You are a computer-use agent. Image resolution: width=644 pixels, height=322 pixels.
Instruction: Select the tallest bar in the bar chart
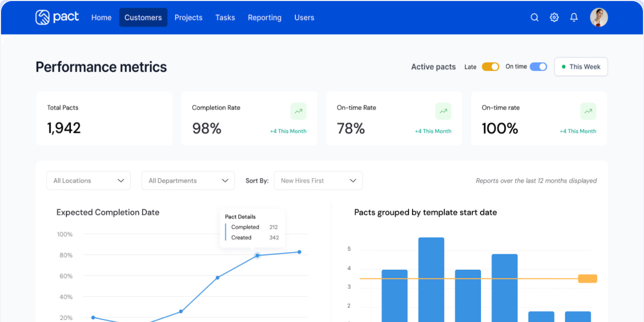pos(431,278)
